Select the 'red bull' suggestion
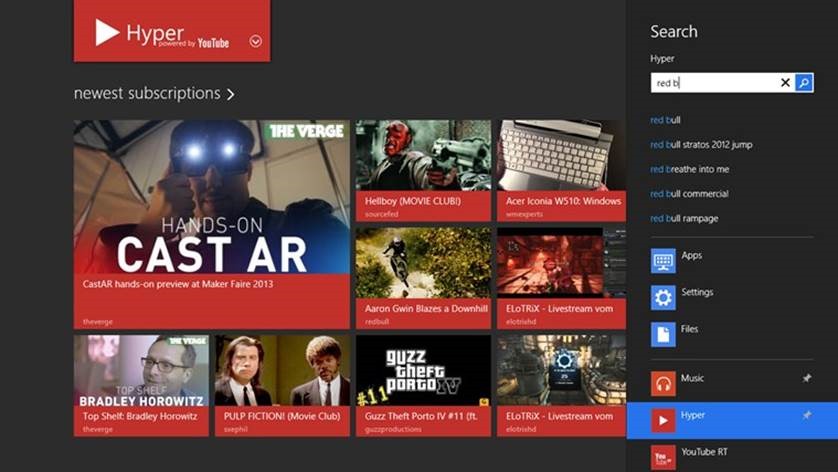 point(666,120)
